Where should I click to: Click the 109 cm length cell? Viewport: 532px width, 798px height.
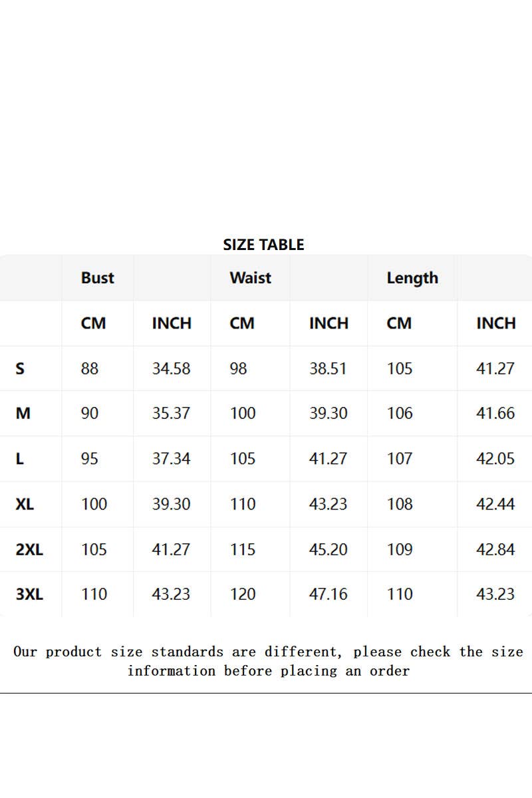click(x=400, y=549)
